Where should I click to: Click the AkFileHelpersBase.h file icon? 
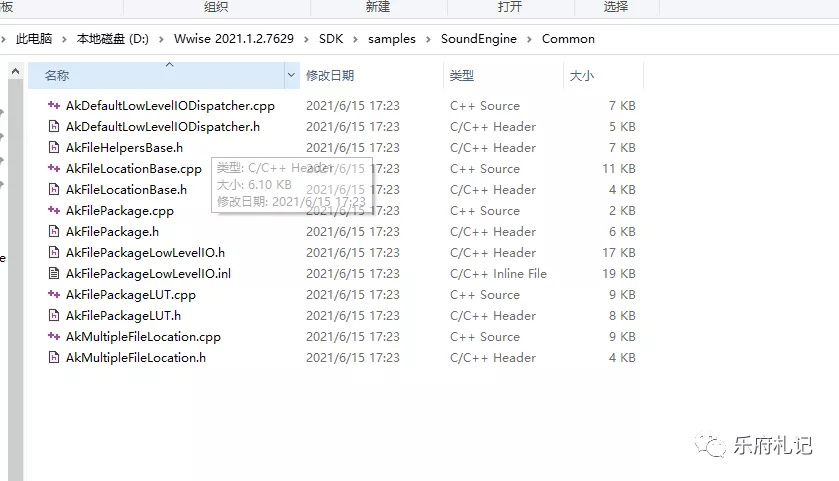[54, 147]
